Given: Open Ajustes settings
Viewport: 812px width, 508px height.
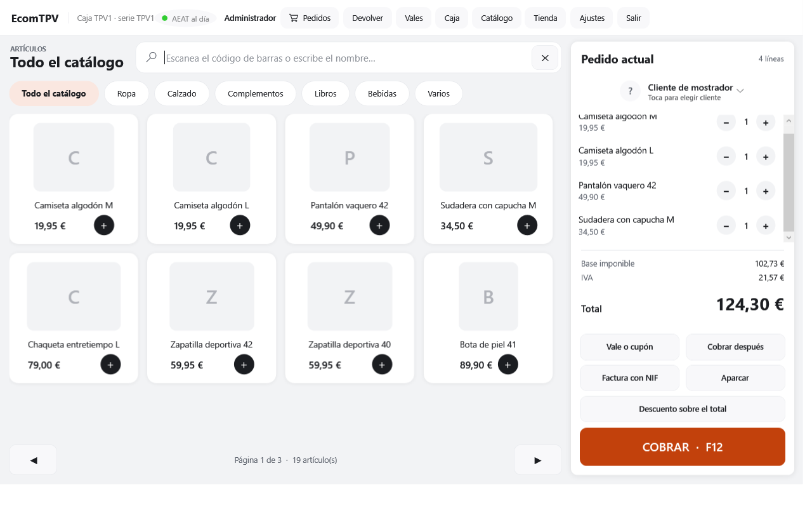Looking at the screenshot, I should tap(592, 18).
